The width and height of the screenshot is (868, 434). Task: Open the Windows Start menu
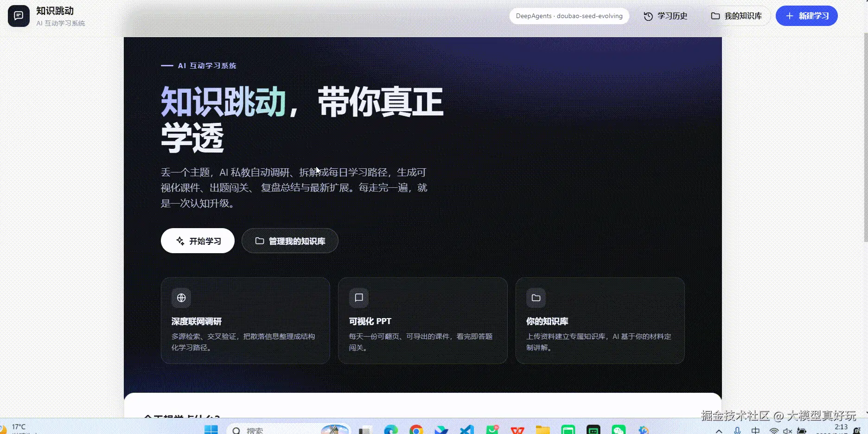(x=211, y=430)
